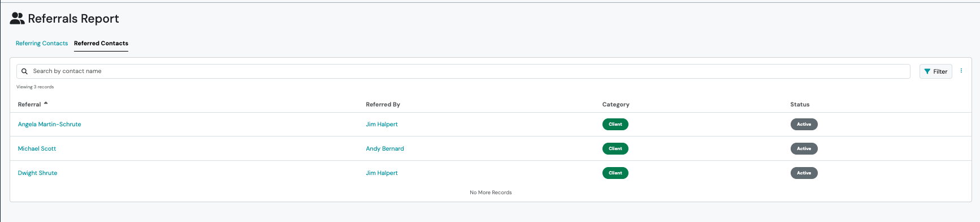Click the Referred By column header
Viewport: 980px width, 222px height.
(383, 104)
